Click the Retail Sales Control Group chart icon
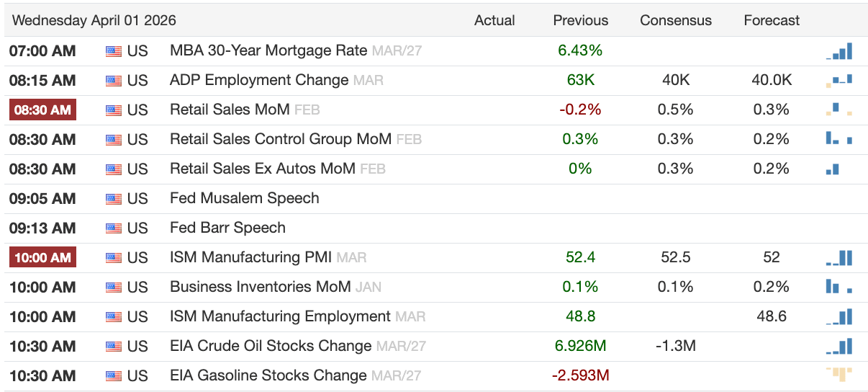The width and height of the screenshot is (868, 392). click(x=839, y=138)
